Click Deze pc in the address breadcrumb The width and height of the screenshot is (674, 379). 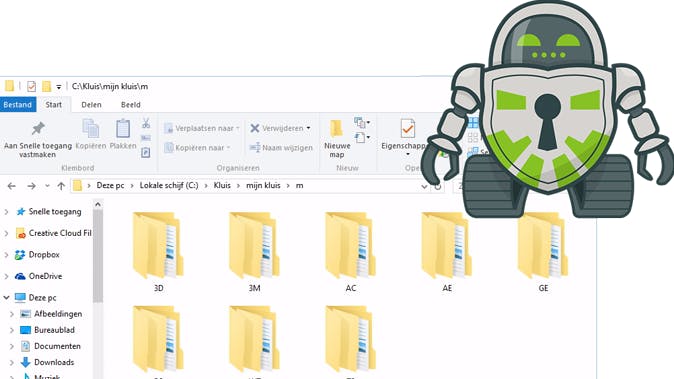tap(110, 185)
